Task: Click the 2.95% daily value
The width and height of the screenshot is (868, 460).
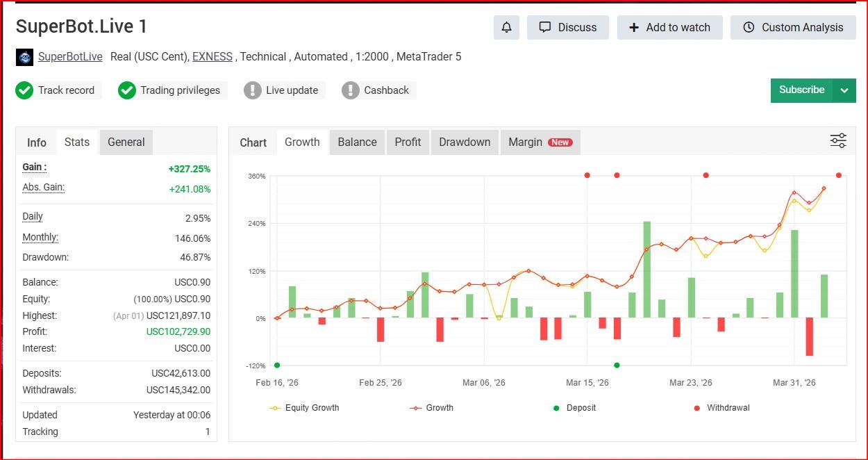Action: coord(198,218)
